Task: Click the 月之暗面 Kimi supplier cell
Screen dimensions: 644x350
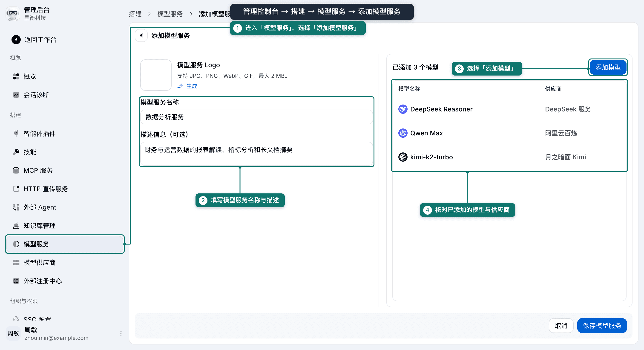Action: tap(566, 157)
